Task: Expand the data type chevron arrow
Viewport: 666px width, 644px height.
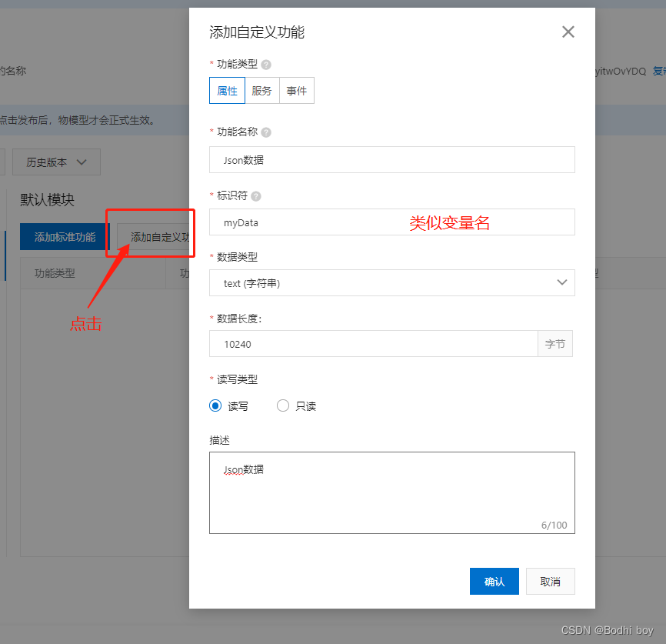Action: [562, 282]
